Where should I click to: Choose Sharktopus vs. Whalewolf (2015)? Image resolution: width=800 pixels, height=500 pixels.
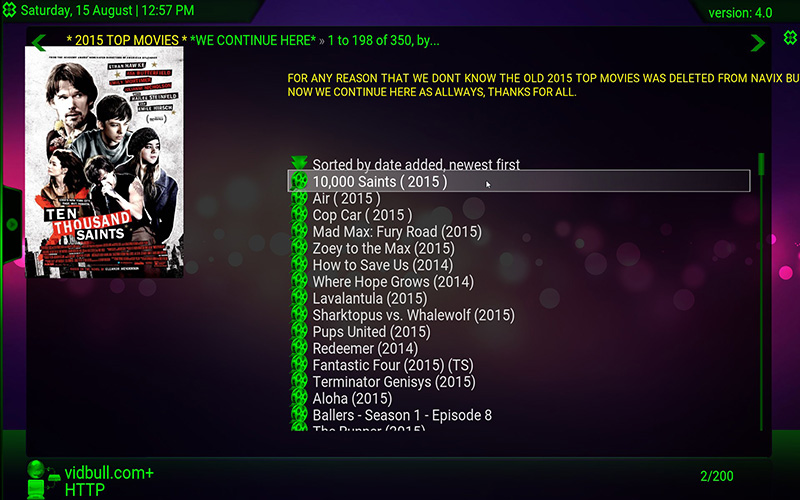tap(413, 315)
